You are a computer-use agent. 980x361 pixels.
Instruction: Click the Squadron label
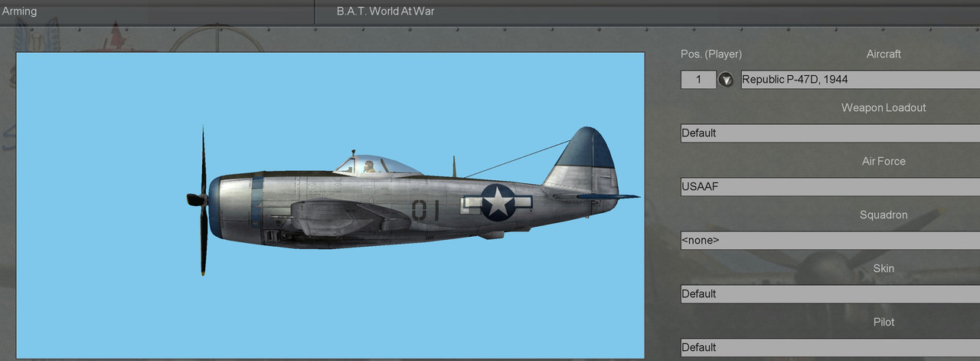884,215
